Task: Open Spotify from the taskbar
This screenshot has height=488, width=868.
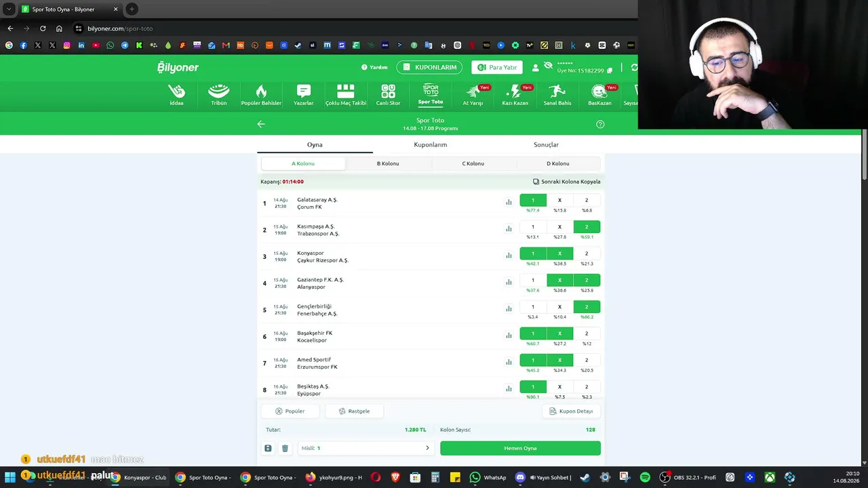Action: point(645,477)
